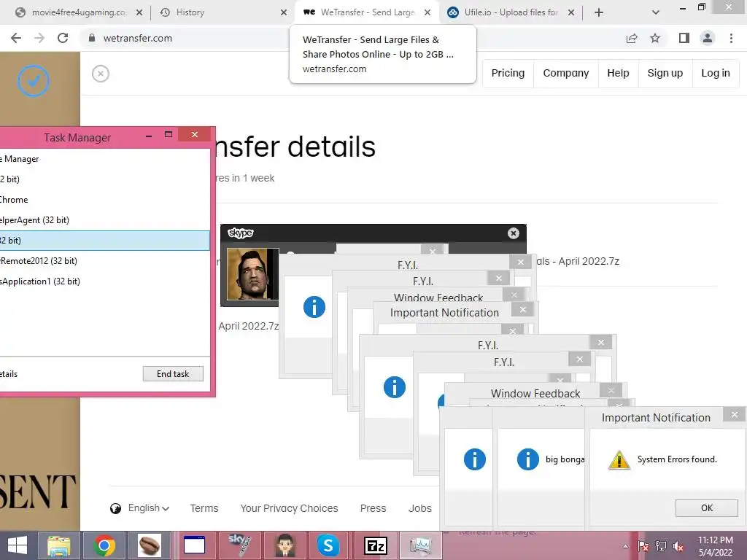Image resolution: width=747 pixels, height=560 pixels.
Task: Reload the wetransfer page
Action: 63,38
